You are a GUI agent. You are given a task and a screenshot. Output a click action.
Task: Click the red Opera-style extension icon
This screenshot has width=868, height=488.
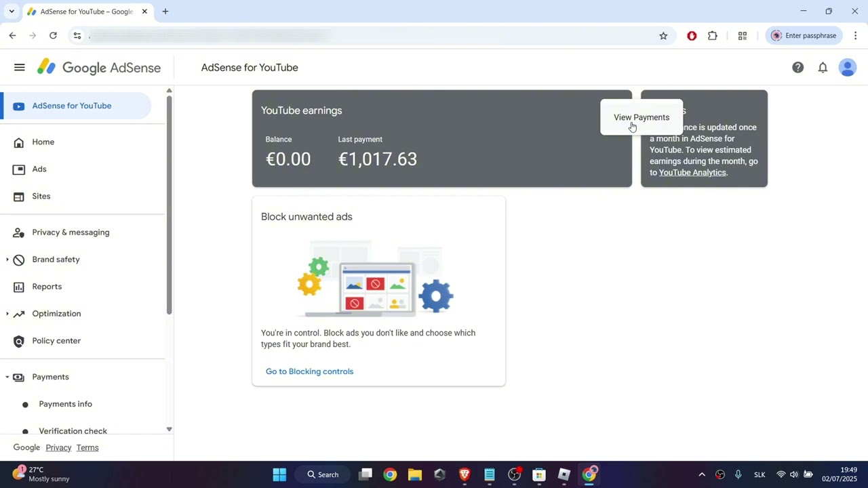point(692,35)
